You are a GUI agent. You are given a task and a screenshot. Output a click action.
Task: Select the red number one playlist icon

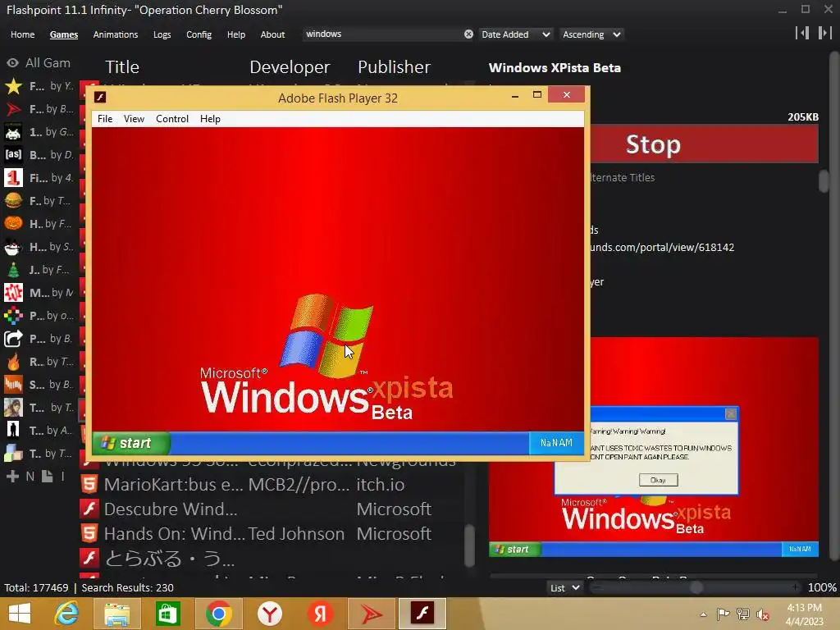(13, 178)
